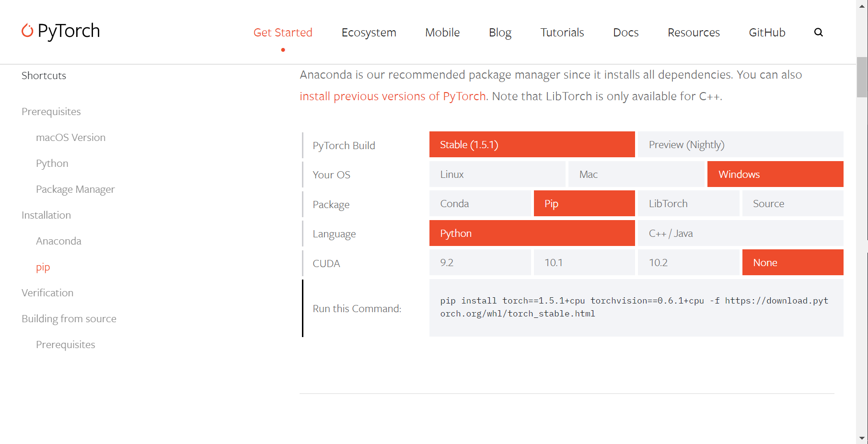Select the Conda package option

click(x=480, y=203)
